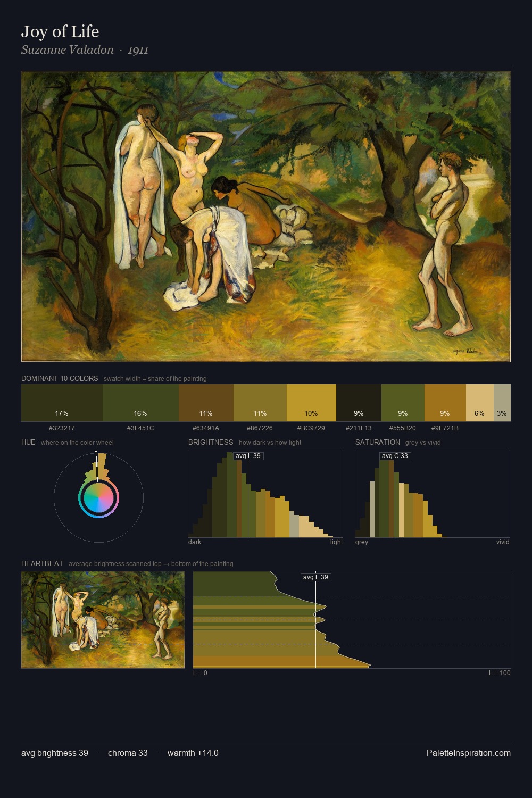This screenshot has width=532, height=798.
Task: Click the heartbeat brightness profile chart
Action: 352,620
